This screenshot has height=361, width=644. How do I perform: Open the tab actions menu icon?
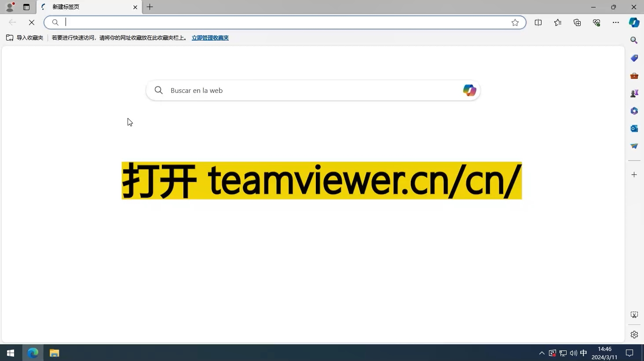[x=26, y=7]
